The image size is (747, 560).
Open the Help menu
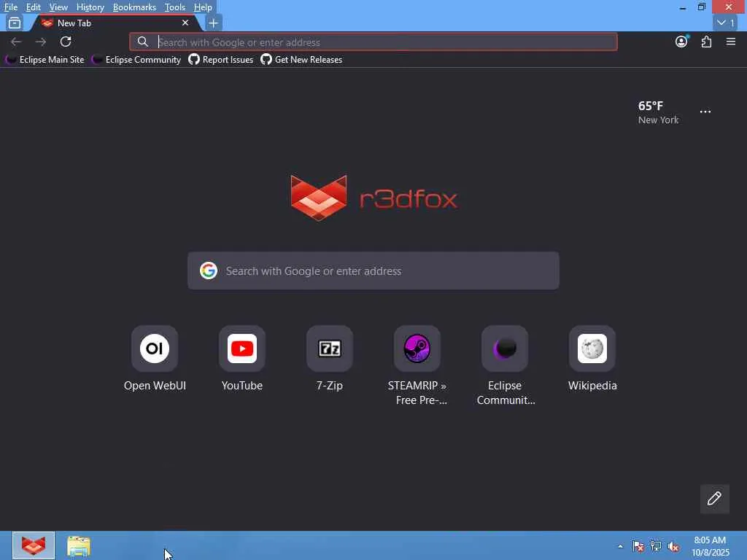[x=203, y=7]
